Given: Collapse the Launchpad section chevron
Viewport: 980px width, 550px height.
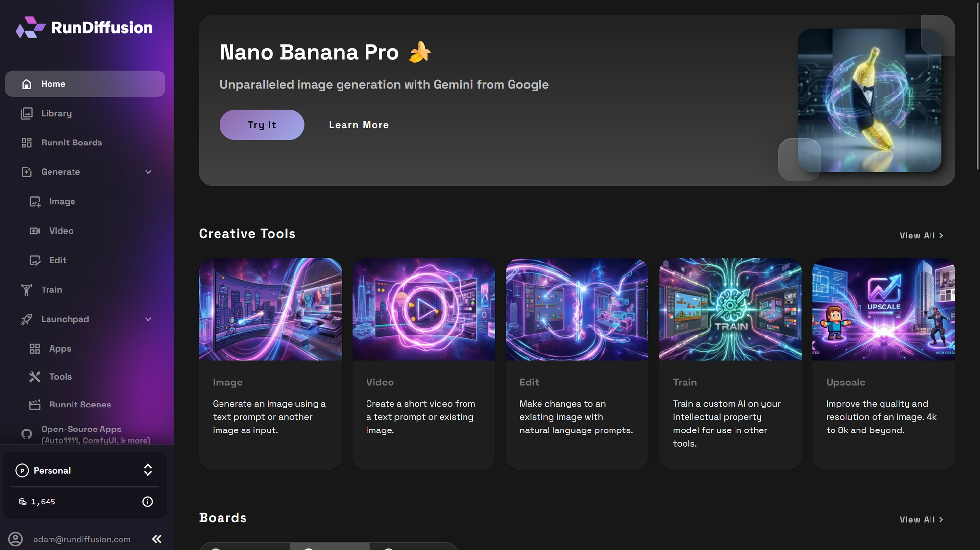Looking at the screenshot, I should click(148, 319).
